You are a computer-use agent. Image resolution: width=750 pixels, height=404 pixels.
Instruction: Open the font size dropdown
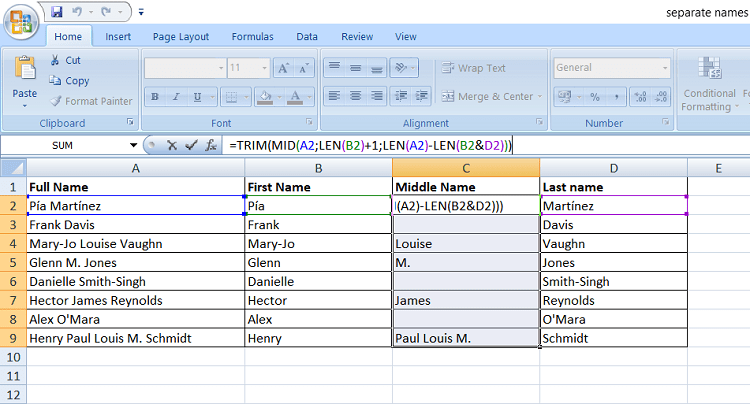[264, 68]
